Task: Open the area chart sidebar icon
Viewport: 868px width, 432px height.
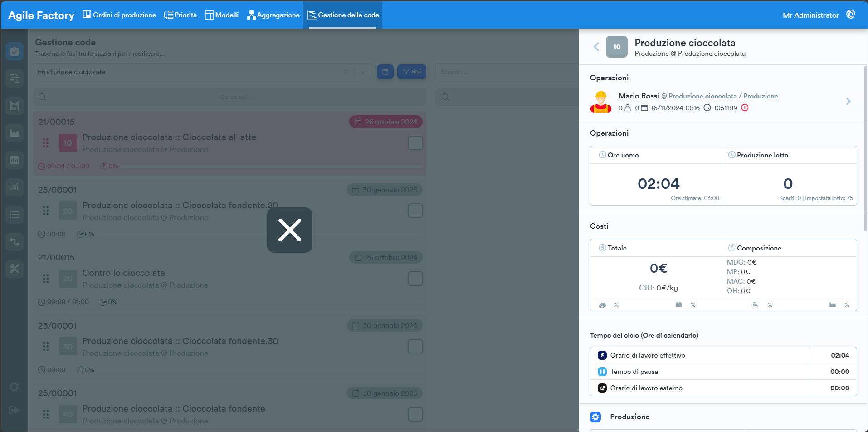Action: 15,133
